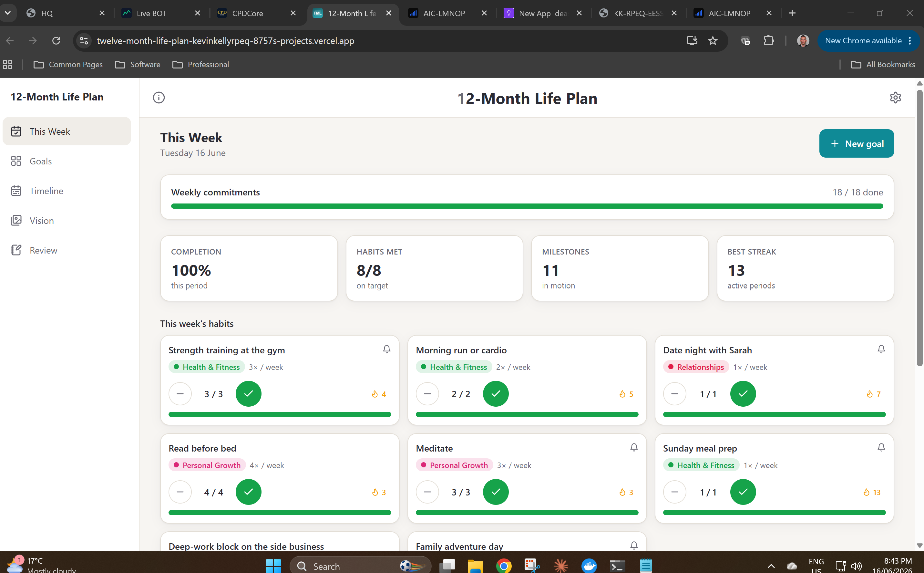Click the Relationships tag on Date night
This screenshot has height=573, width=924.
tap(696, 367)
